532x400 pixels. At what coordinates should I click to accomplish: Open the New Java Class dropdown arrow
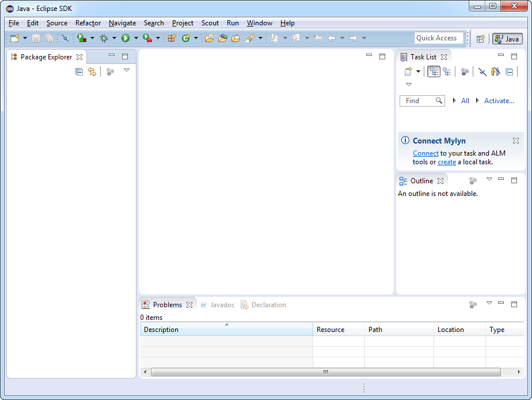point(196,38)
